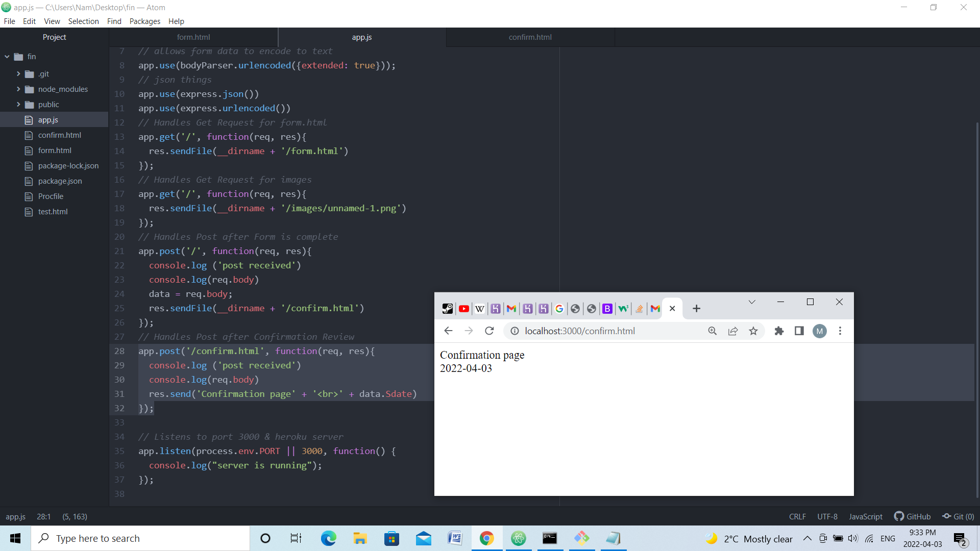Open Chrome three-dot menu
This screenshot has height=551, width=980.
point(840,331)
